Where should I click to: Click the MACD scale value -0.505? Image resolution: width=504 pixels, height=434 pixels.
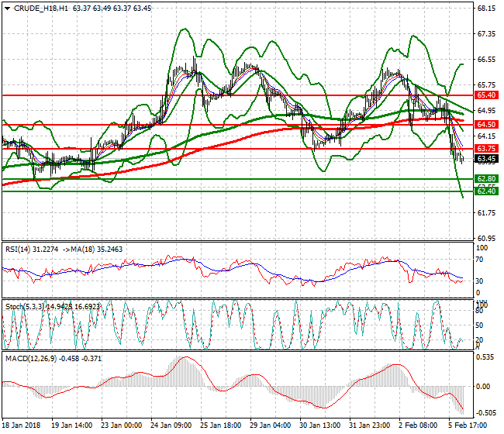point(485,413)
